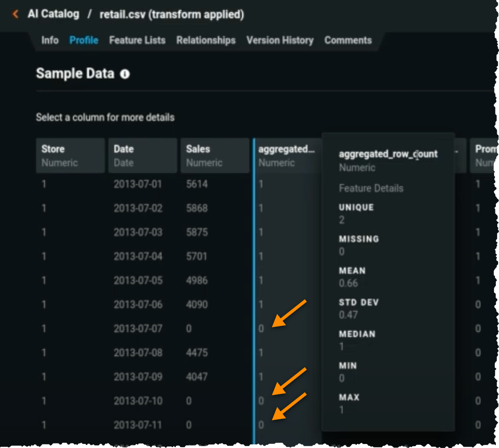Screen dimensions: 499x448
Task: Open the Version History tab
Action: click(279, 40)
